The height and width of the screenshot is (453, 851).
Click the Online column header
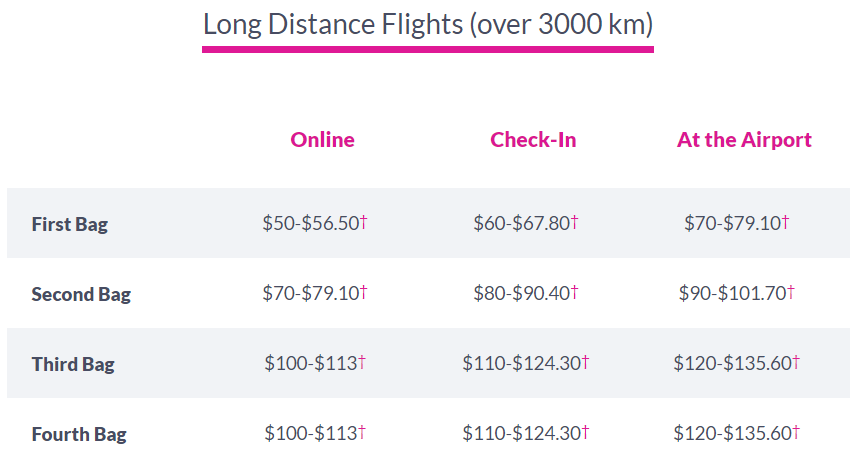pos(322,140)
